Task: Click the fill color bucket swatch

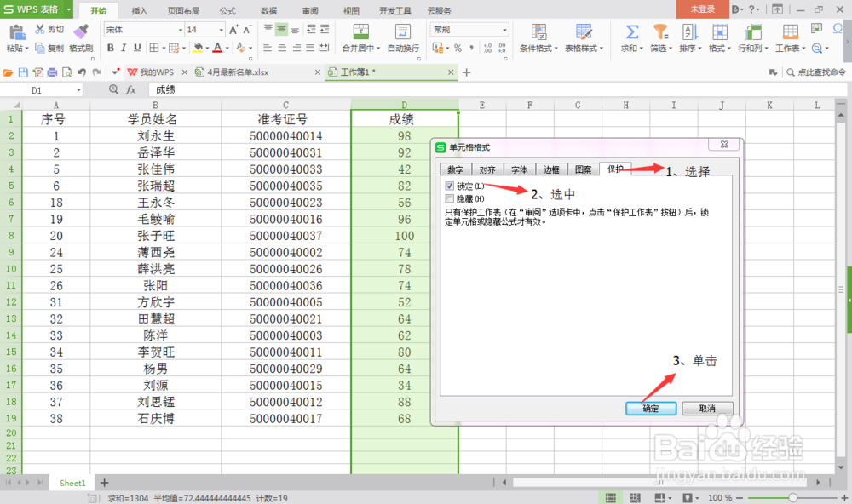Action: point(198,48)
